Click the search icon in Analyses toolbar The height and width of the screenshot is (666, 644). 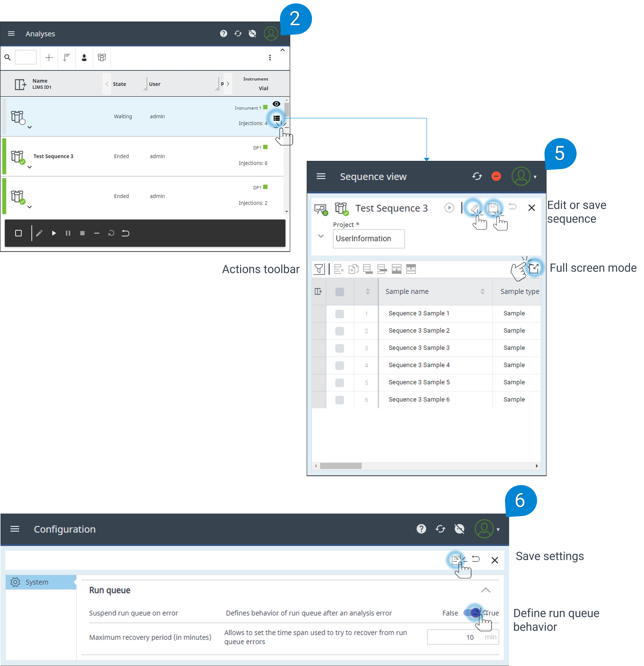pyautogui.click(x=7, y=57)
